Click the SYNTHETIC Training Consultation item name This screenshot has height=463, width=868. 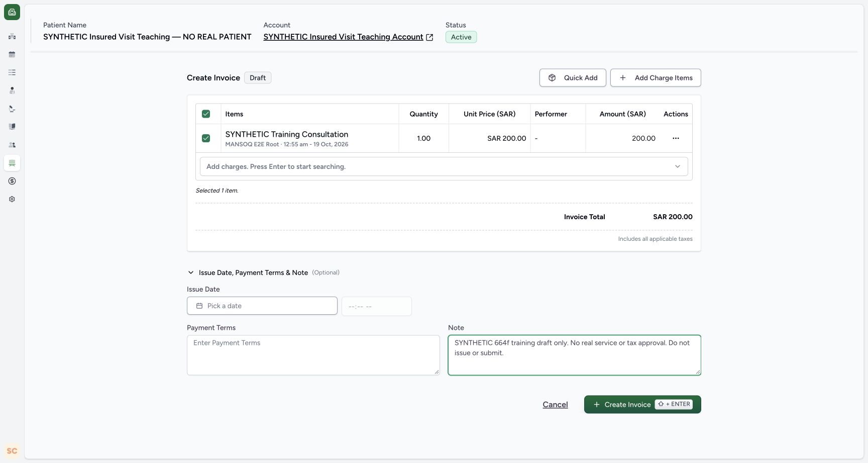(287, 134)
